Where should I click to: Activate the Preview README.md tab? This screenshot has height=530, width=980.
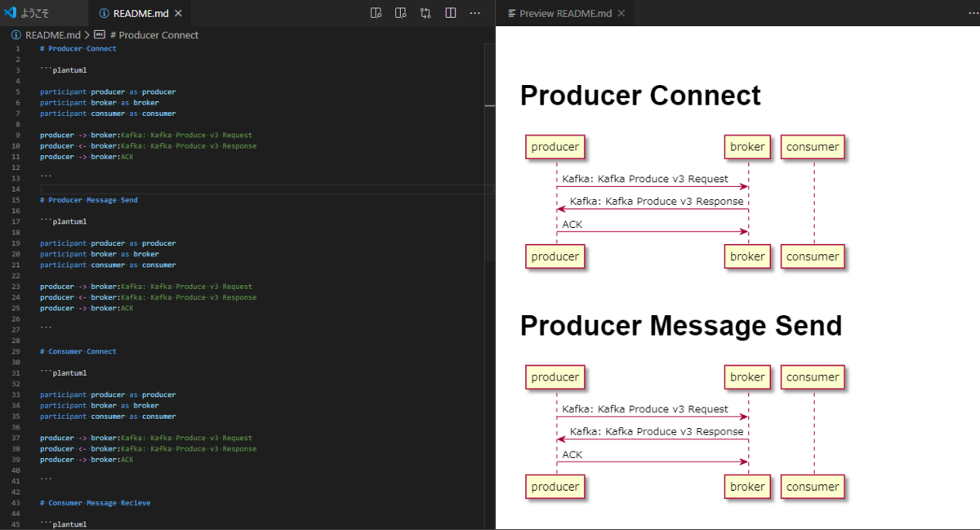click(565, 13)
